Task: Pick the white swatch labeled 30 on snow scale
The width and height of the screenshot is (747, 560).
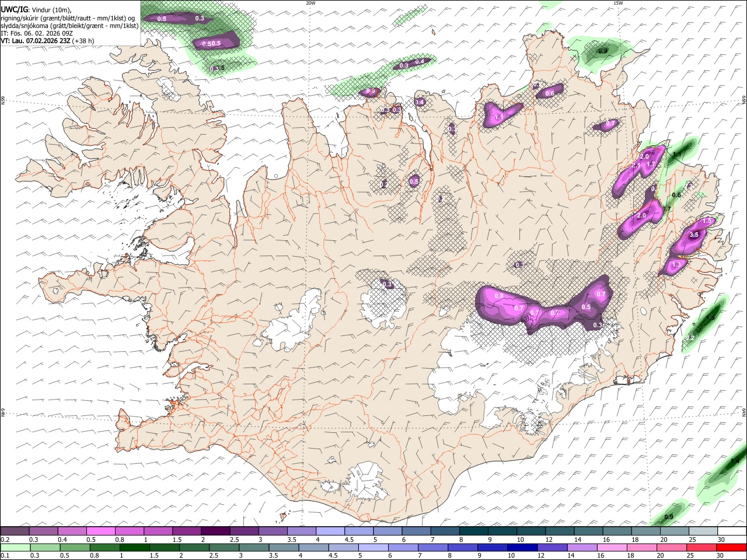Action: tap(731, 531)
